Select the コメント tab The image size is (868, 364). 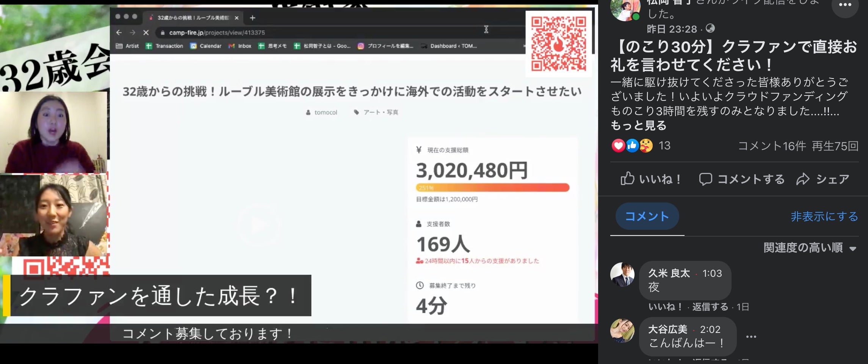[647, 216]
